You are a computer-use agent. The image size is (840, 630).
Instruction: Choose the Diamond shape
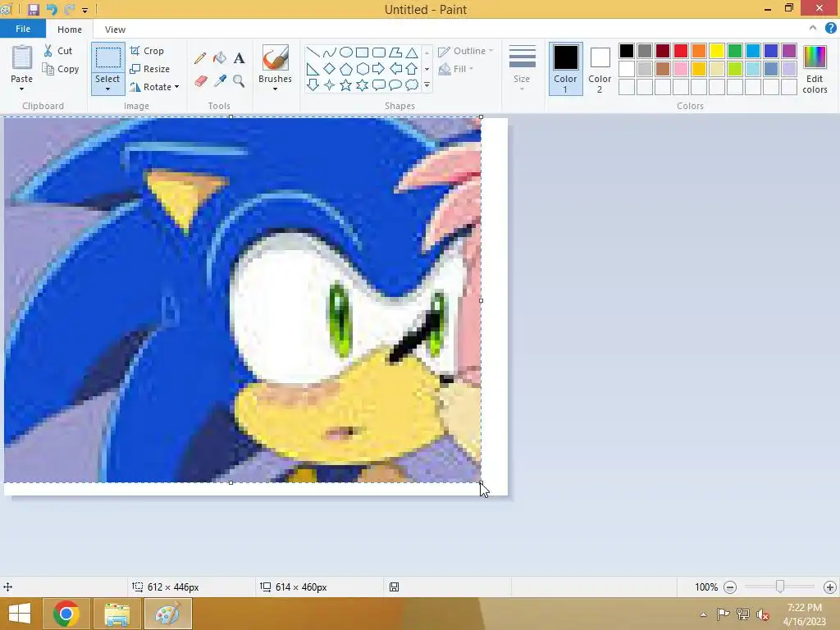[x=330, y=69]
